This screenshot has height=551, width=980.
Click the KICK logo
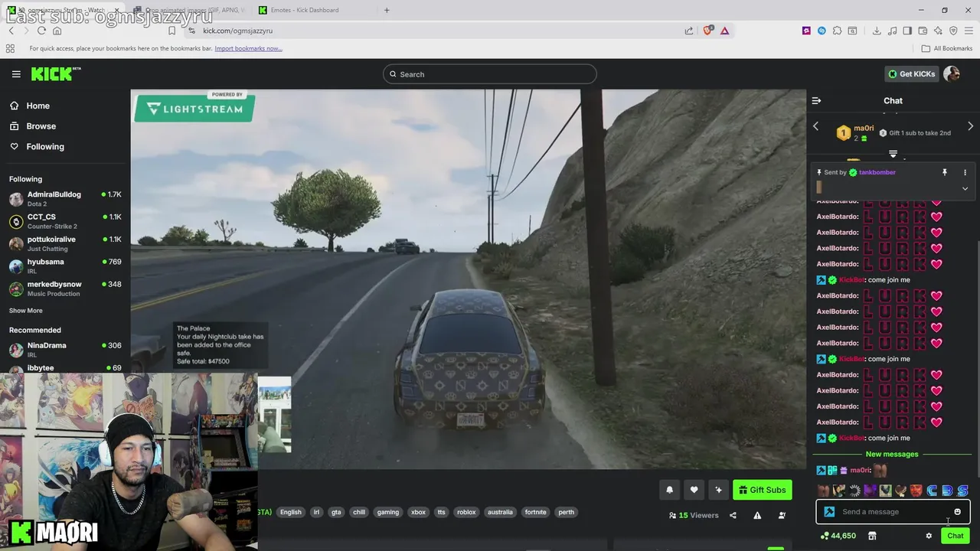[55, 73]
